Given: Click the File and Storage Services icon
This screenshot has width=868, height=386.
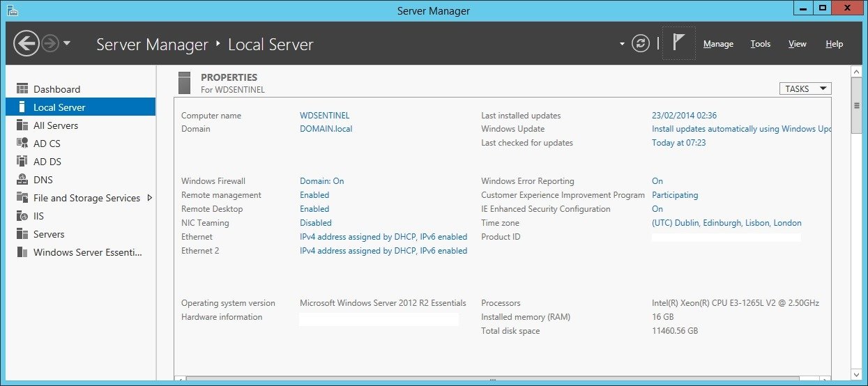Looking at the screenshot, I should 22,198.
